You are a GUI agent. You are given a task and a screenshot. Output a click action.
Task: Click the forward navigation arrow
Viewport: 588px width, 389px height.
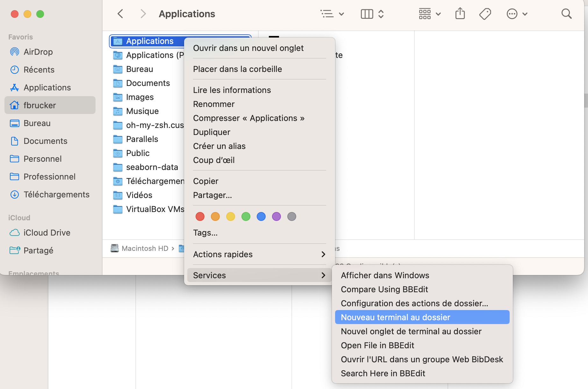pos(143,14)
